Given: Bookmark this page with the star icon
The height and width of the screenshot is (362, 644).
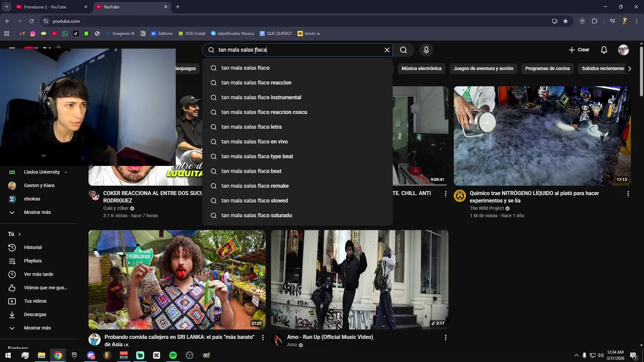Looking at the screenshot, I should [566, 21].
